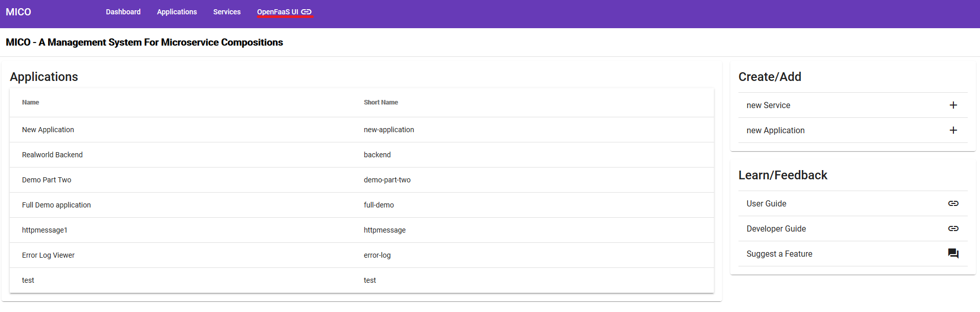Click the external link icon on OpenFaaS UI
The image size is (980, 312).
tap(306, 12)
